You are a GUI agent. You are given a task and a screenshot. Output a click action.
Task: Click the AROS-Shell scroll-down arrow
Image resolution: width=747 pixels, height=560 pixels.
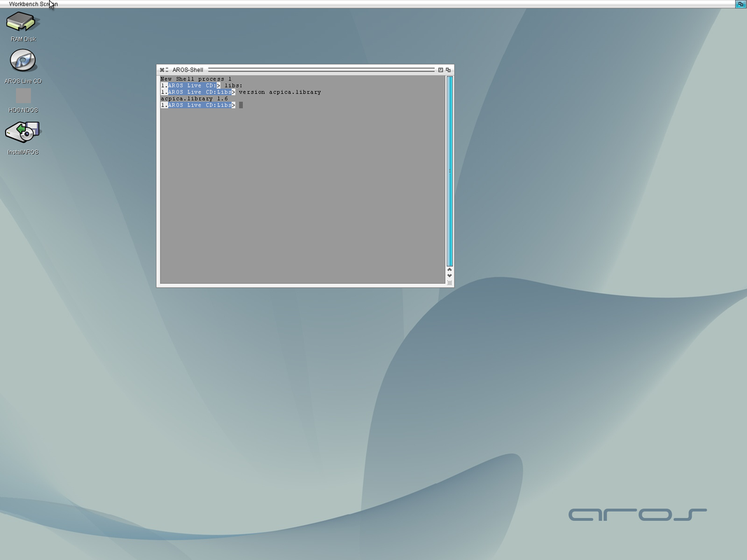tap(449, 276)
